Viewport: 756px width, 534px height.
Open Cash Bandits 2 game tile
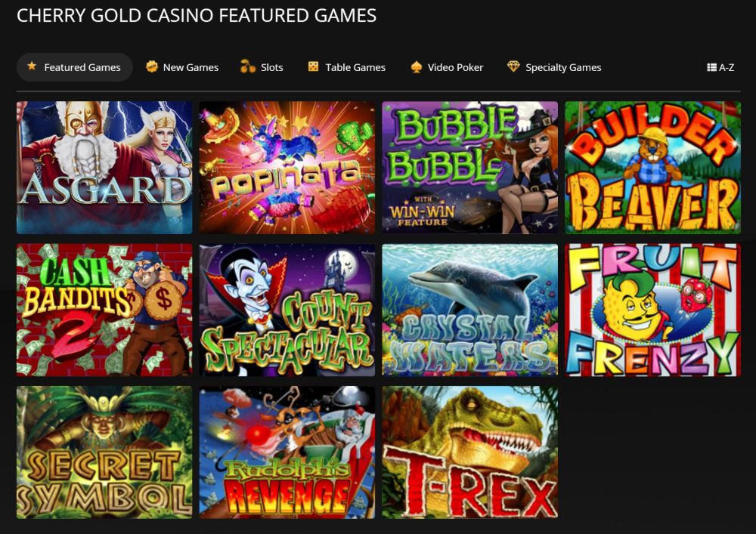(x=104, y=310)
